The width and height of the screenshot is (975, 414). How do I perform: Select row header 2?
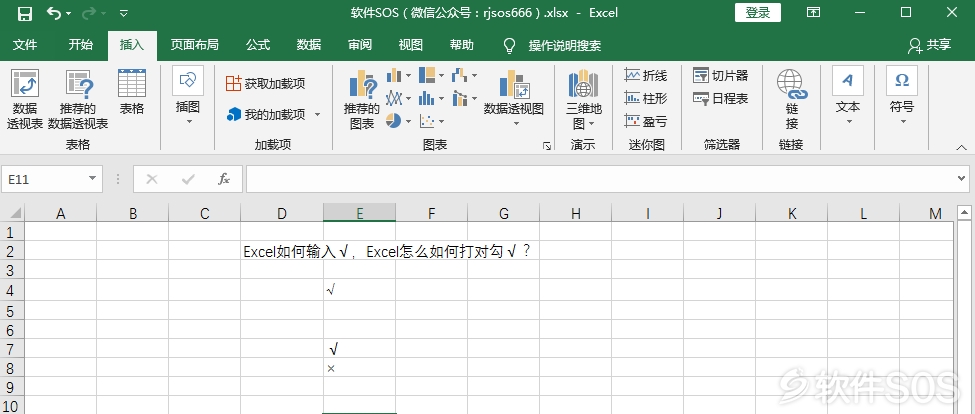tap(12, 252)
